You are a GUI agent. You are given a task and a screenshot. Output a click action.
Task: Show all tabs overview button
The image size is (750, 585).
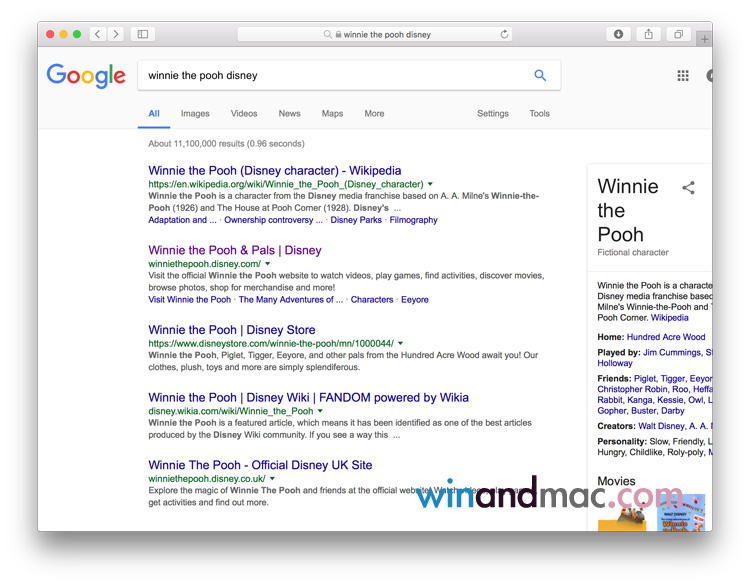click(x=678, y=34)
